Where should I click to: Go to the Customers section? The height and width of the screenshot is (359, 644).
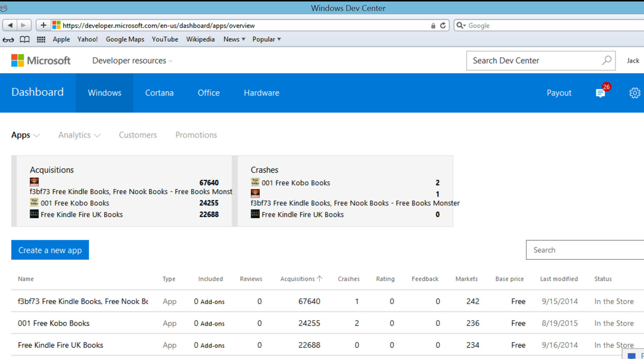click(x=138, y=135)
